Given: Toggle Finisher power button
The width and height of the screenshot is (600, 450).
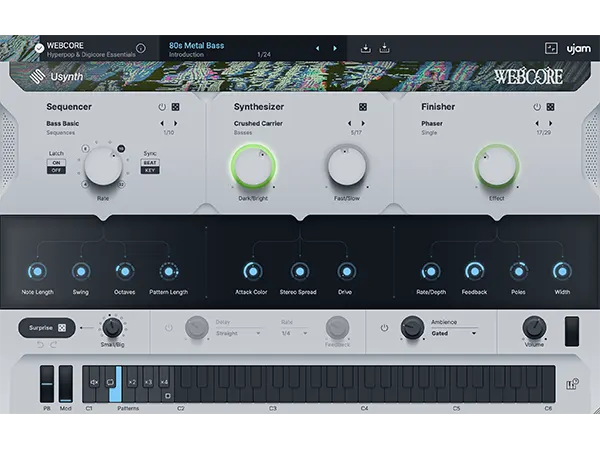Looking at the screenshot, I should point(537,107).
